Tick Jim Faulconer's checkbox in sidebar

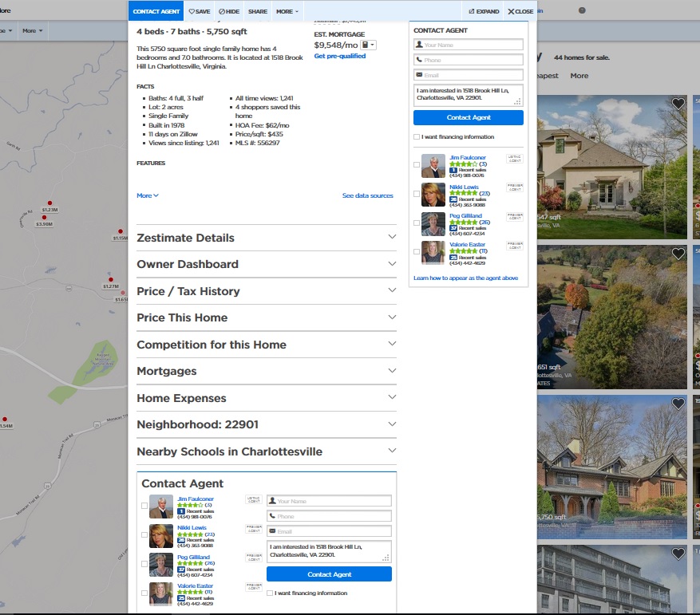[417, 164]
